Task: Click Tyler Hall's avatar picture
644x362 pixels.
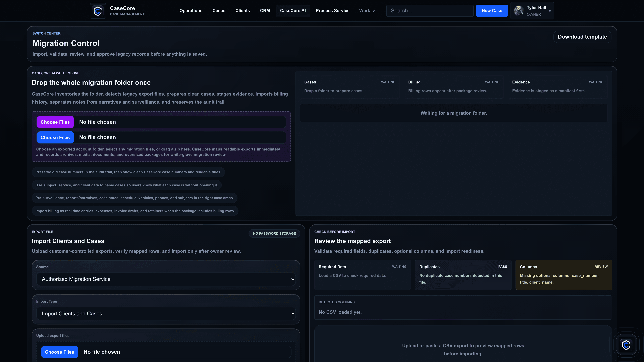Action: point(519,11)
